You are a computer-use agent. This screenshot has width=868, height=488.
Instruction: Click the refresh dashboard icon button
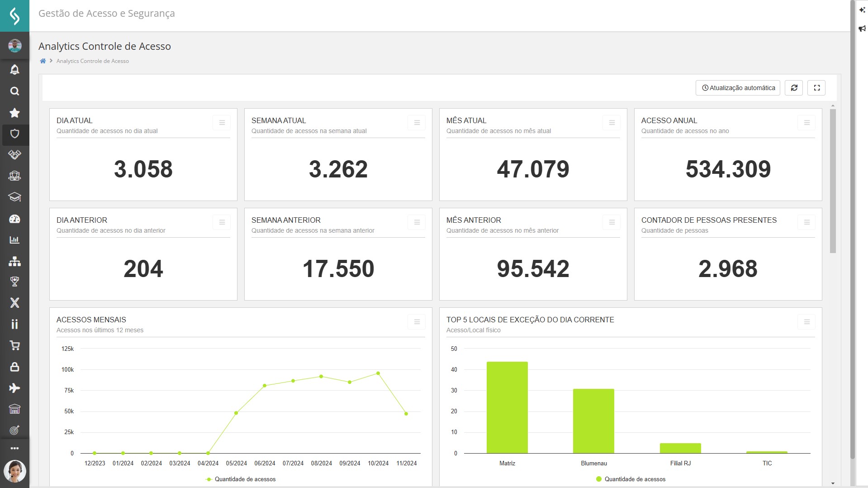click(794, 88)
